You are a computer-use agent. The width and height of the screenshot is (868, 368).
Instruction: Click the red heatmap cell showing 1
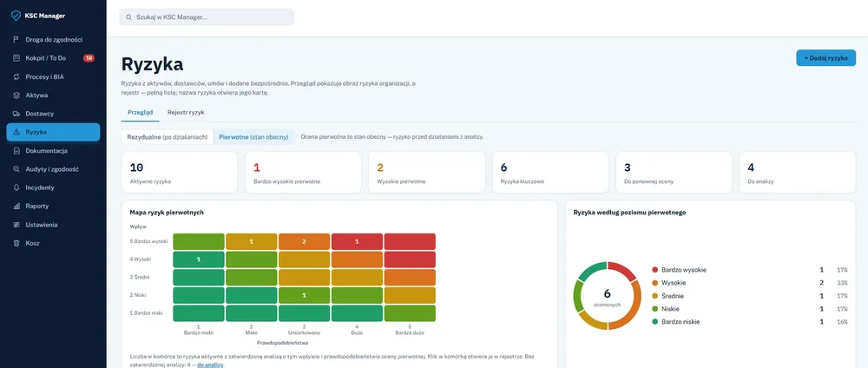(x=357, y=242)
